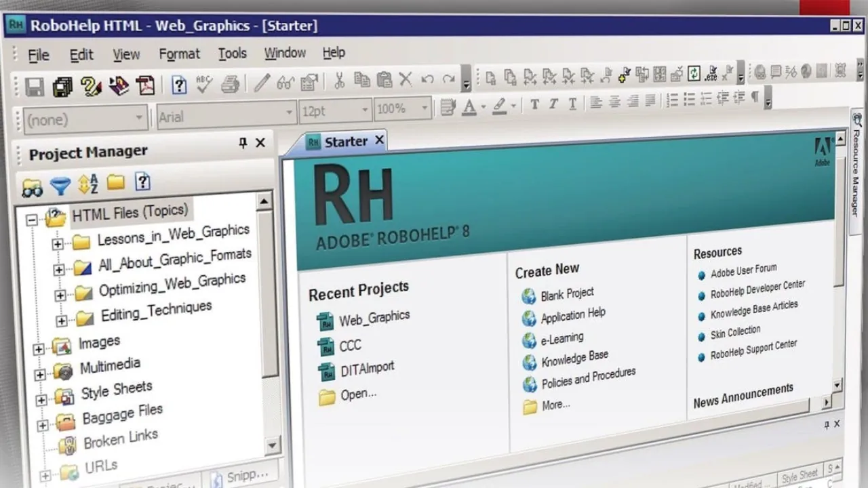868x488 pixels.
Task: Pin the Project Manager panel
Action: tap(243, 143)
